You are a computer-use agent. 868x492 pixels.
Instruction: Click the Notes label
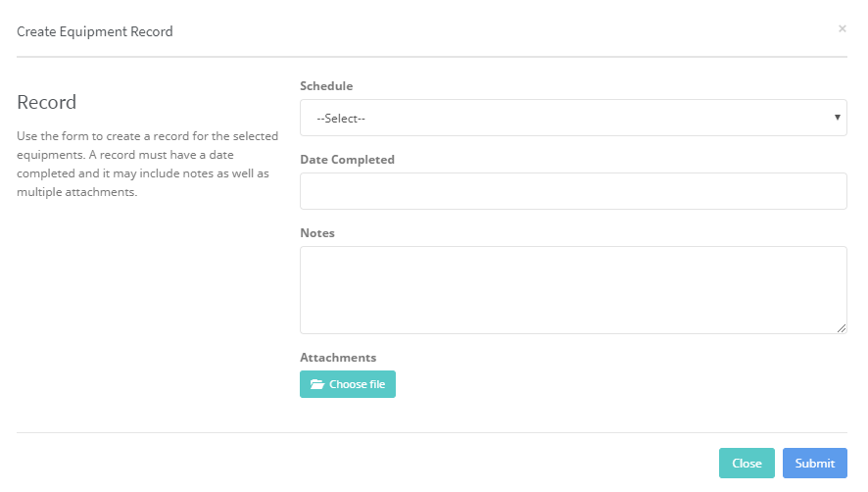tap(317, 233)
